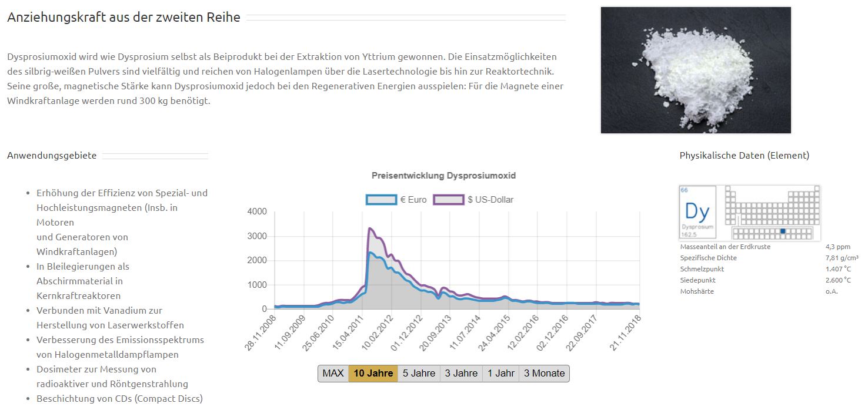
Task: Show the 3 Jahre price history
Action: 461,374
